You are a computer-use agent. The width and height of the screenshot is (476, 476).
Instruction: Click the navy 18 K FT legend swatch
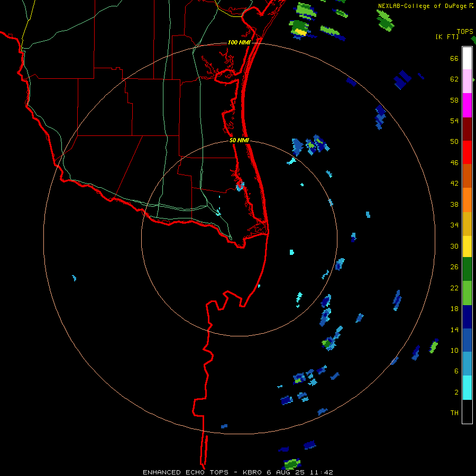click(x=467, y=317)
